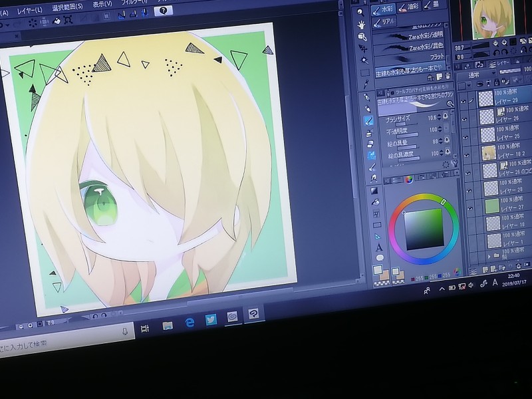Choose the Zara水彩/透明 brush
The height and width of the screenshot is (399, 532).
click(408, 36)
